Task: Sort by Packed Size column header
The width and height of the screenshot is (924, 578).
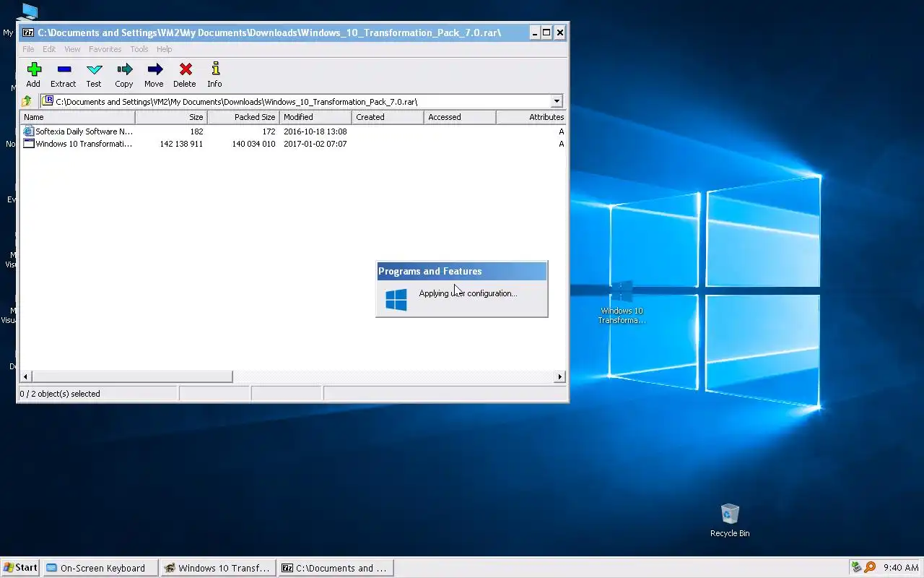Action: [x=243, y=117]
